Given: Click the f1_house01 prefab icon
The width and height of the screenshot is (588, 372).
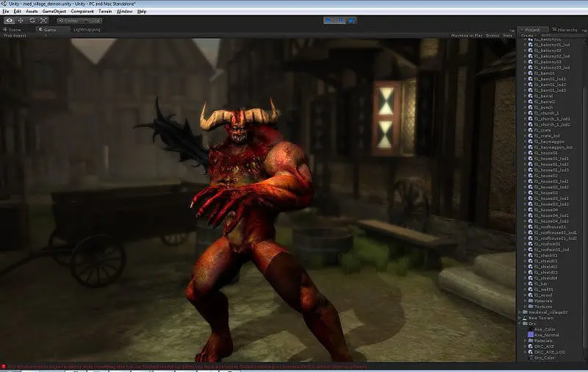Looking at the screenshot, I should tap(531, 153).
